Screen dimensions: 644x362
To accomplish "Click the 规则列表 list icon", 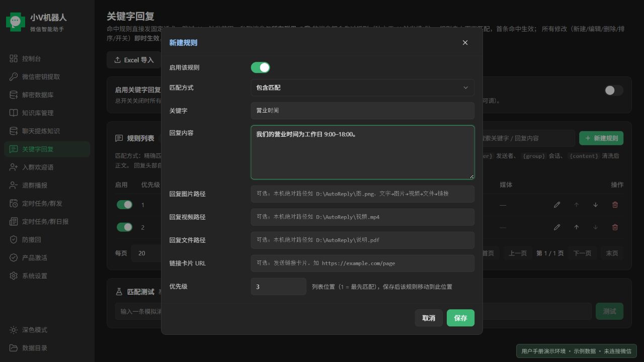I will 119,138.
